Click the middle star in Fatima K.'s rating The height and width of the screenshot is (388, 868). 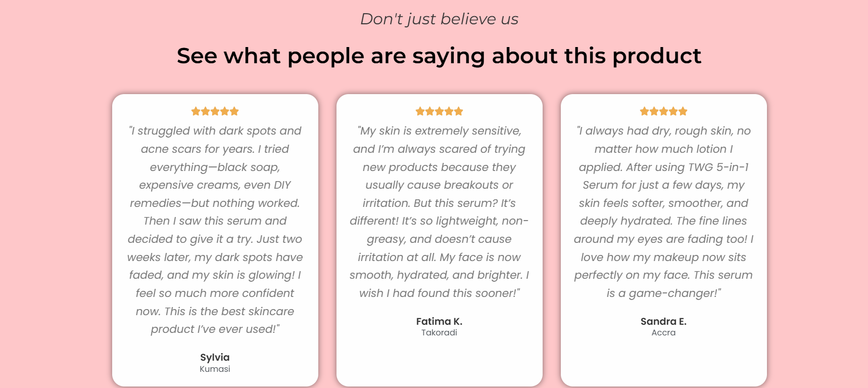tap(440, 111)
